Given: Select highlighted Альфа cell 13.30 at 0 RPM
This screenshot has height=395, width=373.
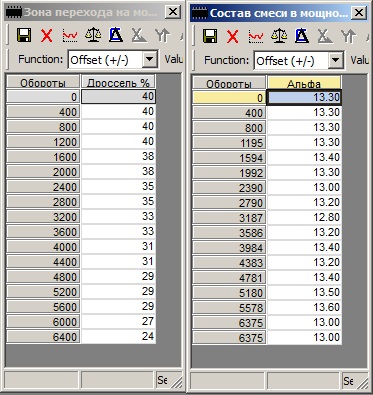Looking at the screenshot, I should click(304, 98).
